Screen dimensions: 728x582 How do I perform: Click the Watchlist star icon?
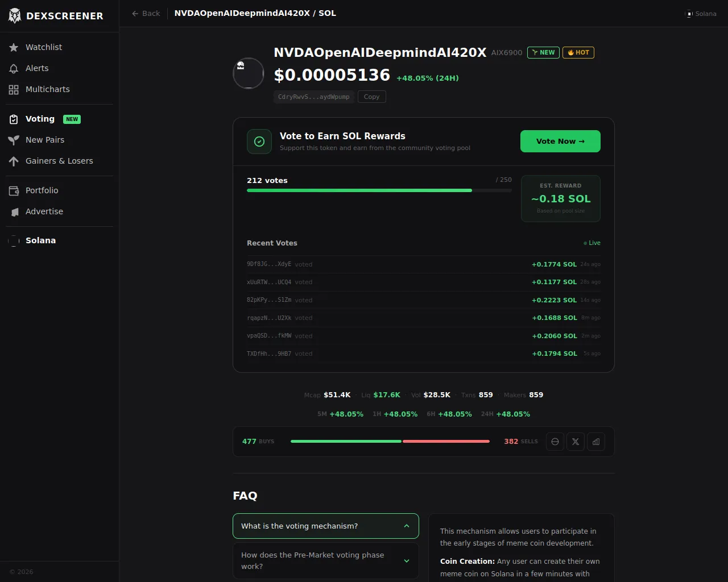pyautogui.click(x=14, y=47)
